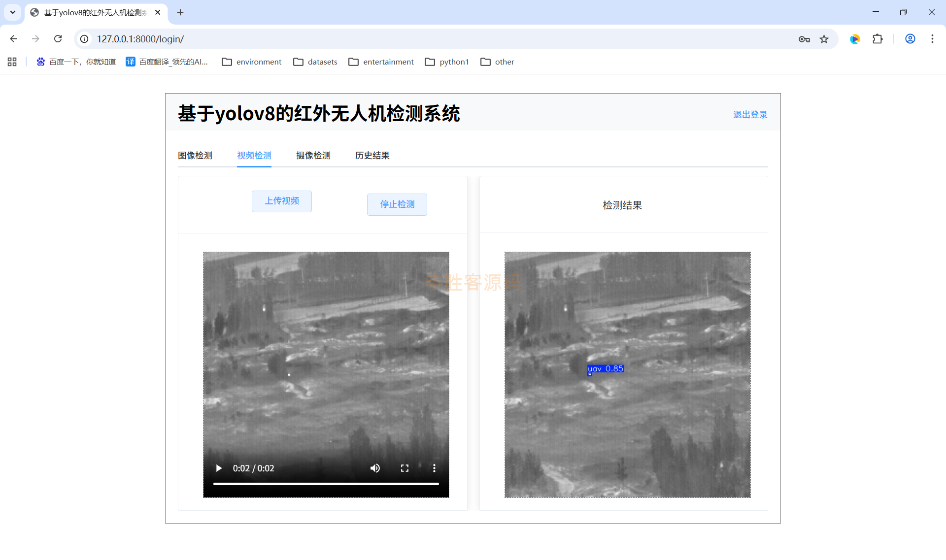Viewport: 946px width, 560px height.
Task: Click the 退出登录 link
Action: [749, 115]
